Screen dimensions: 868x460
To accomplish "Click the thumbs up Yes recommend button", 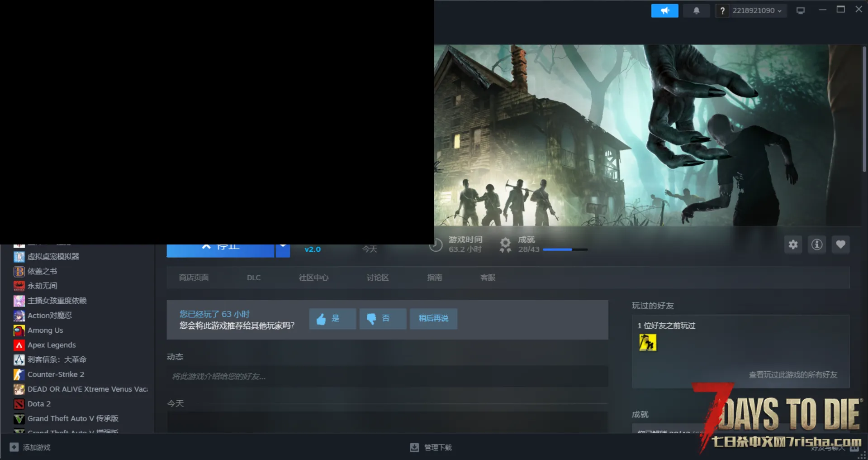I will [x=332, y=319].
